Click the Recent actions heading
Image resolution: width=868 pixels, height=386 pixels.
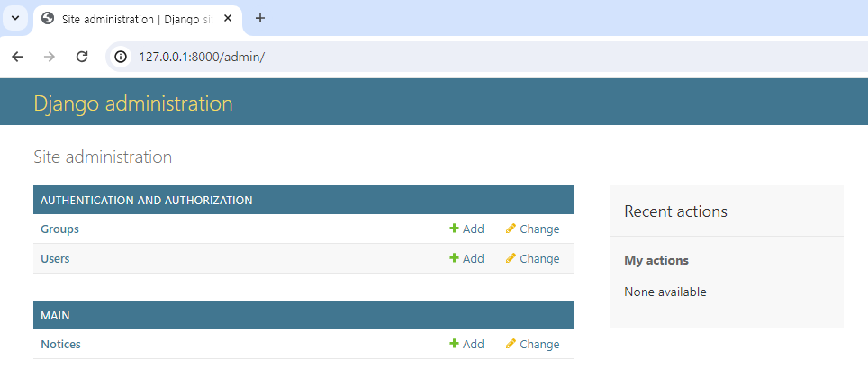676,211
